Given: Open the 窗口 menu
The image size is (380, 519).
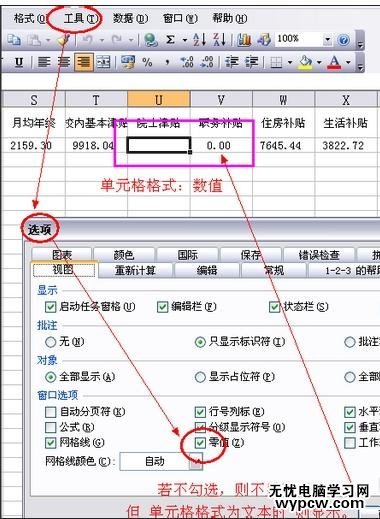Looking at the screenshot, I should pyautogui.click(x=180, y=18).
